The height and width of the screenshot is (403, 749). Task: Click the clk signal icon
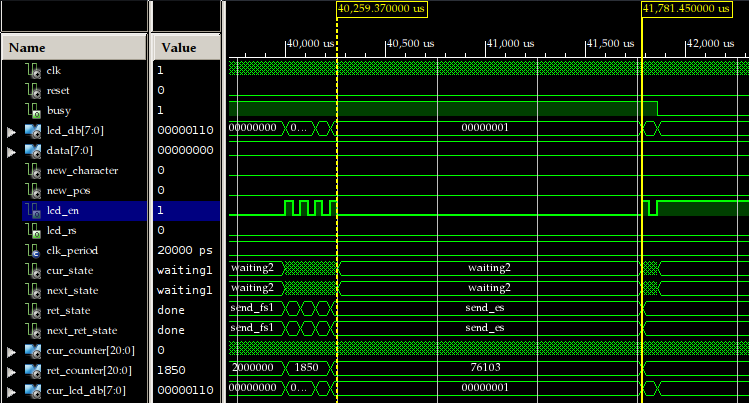pos(36,70)
